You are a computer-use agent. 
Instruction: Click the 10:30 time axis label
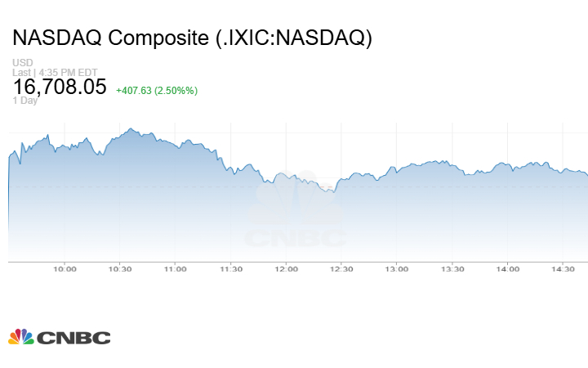(x=120, y=269)
